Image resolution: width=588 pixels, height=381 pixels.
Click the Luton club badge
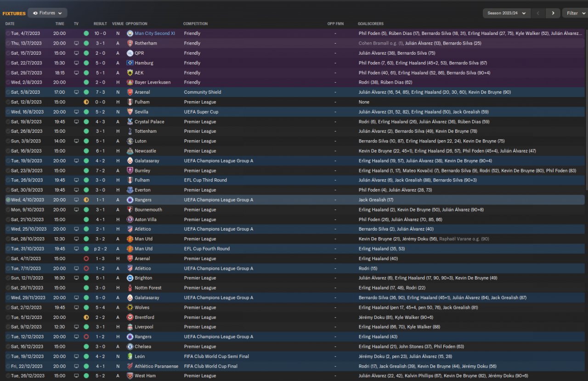[x=130, y=141]
